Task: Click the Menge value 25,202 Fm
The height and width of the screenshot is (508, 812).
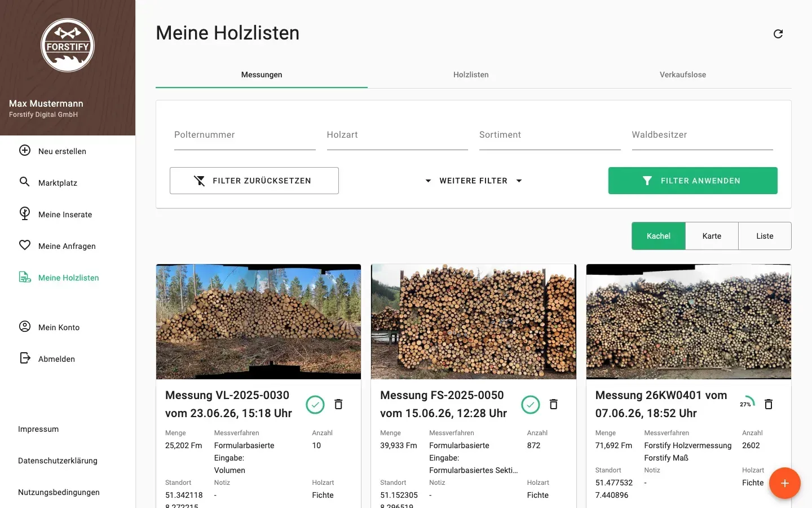Action: pyautogui.click(x=184, y=445)
